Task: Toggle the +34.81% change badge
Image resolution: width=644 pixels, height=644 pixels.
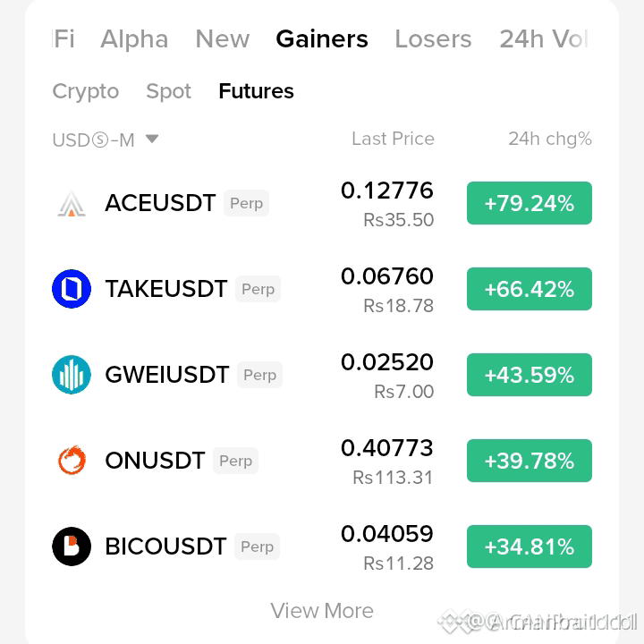Action: click(x=530, y=547)
